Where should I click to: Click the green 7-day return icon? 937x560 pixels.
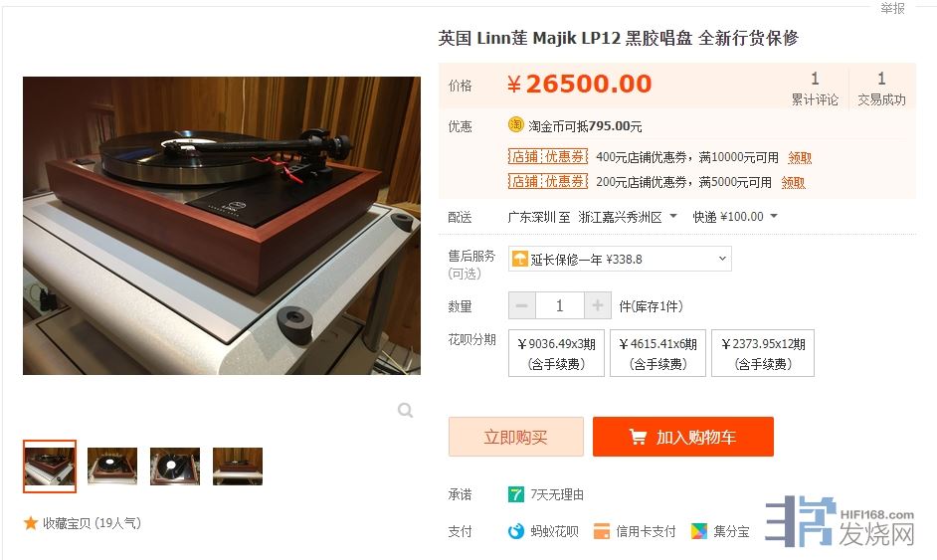click(x=515, y=494)
